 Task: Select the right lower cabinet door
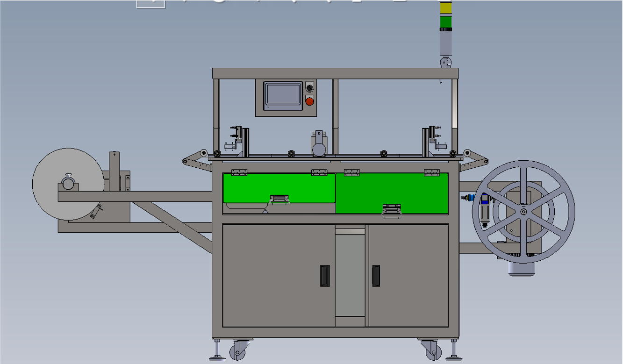408,276
